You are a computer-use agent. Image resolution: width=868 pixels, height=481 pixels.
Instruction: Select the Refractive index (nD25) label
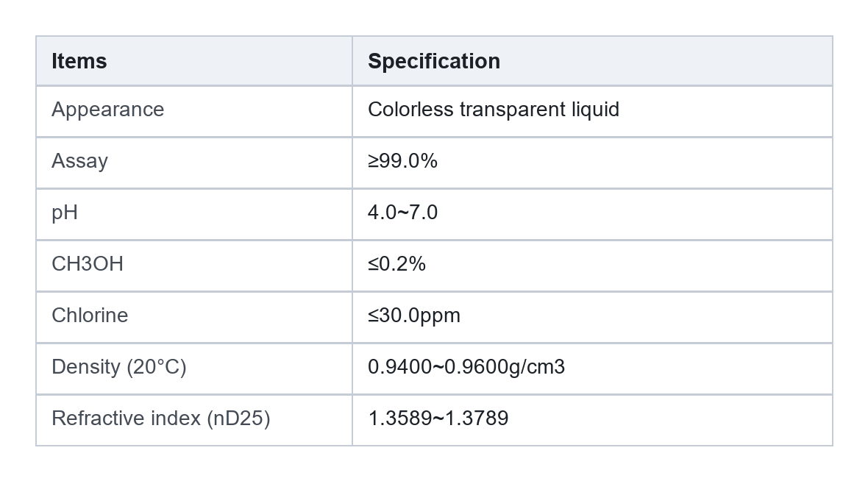[x=160, y=418]
